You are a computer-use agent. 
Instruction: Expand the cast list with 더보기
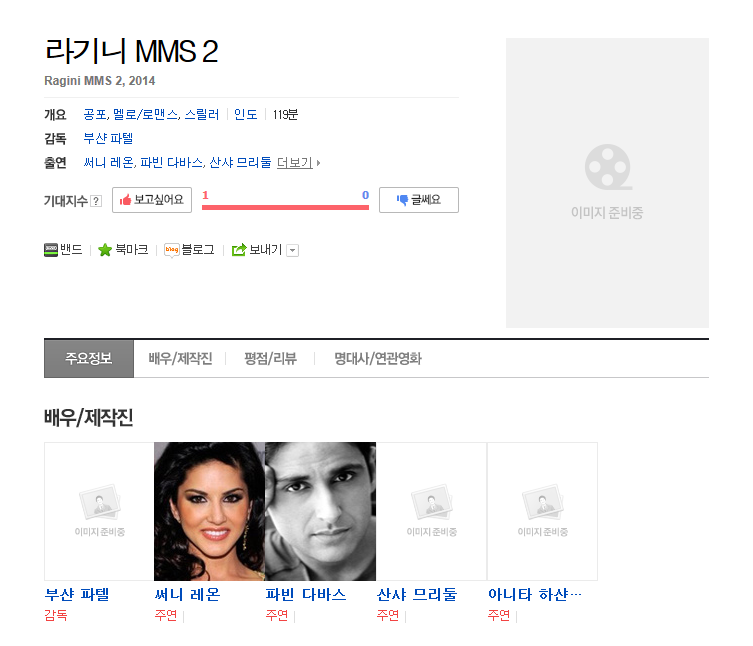298,162
